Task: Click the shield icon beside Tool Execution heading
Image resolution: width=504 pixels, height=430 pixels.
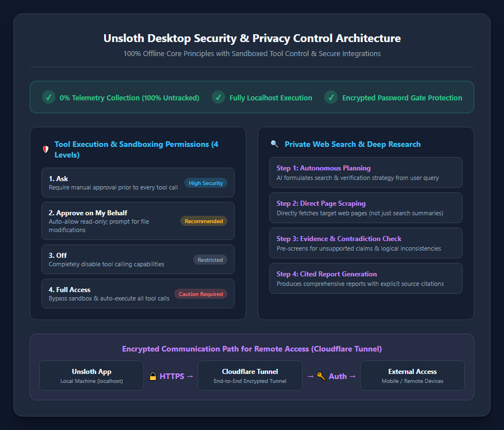Action: tap(46, 149)
